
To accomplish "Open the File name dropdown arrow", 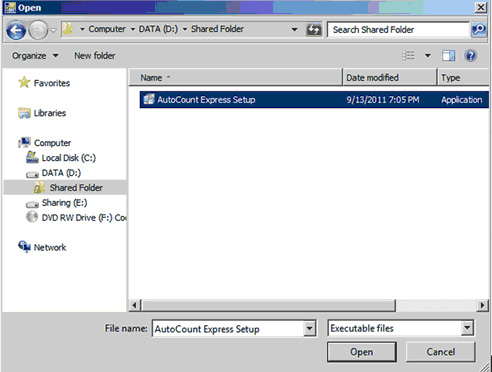I will pyautogui.click(x=310, y=329).
